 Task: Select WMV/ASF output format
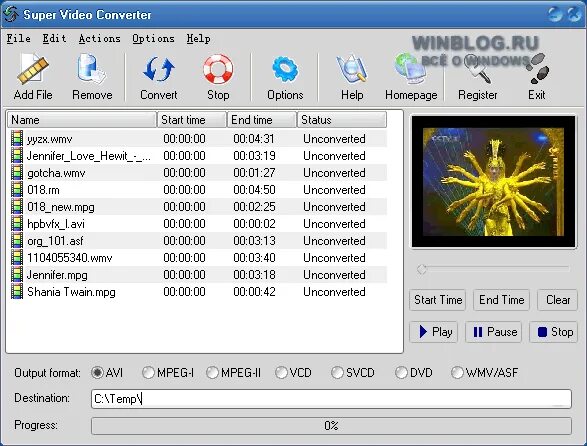[457, 373]
